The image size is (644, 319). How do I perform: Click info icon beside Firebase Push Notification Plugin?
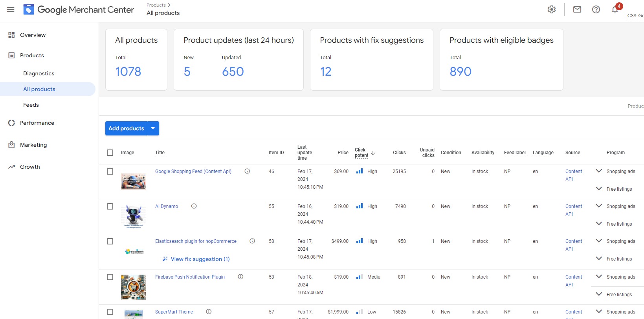(240, 277)
